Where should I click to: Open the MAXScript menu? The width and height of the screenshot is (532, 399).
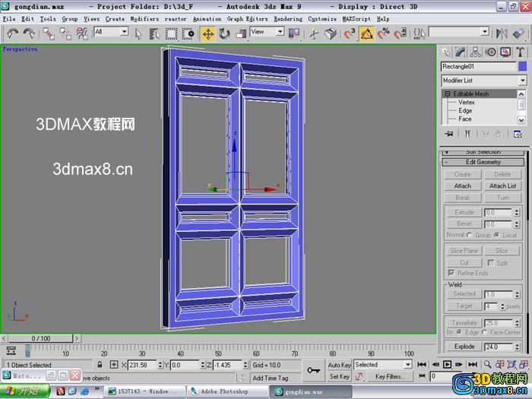point(356,19)
